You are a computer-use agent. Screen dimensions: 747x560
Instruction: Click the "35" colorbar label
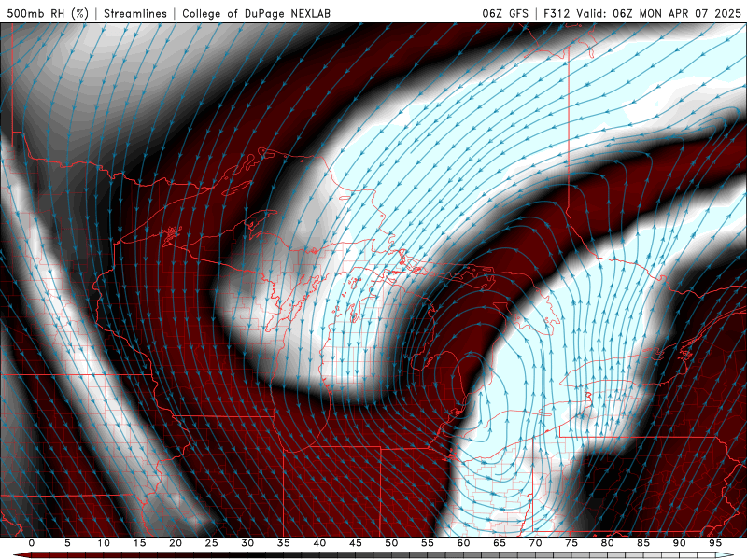click(284, 543)
